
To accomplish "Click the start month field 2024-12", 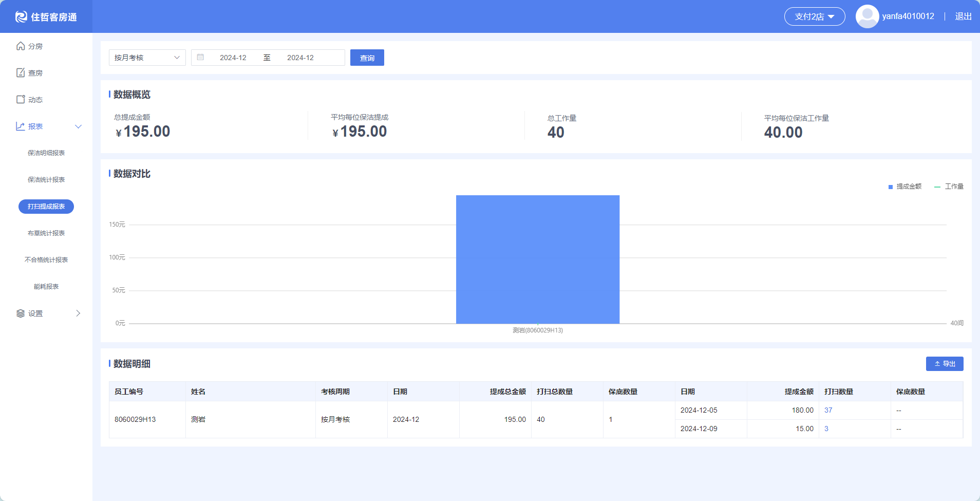I will pyautogui.click(x=233, y=58).
